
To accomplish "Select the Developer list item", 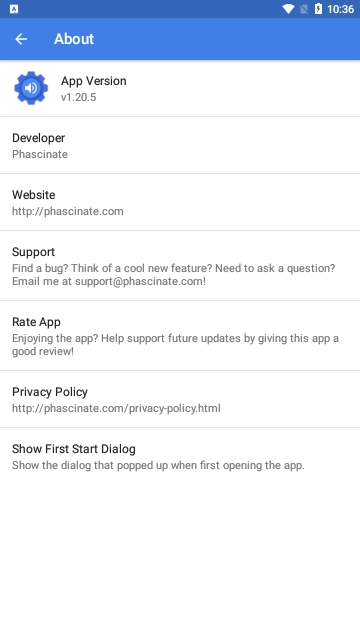I will 180,145.
